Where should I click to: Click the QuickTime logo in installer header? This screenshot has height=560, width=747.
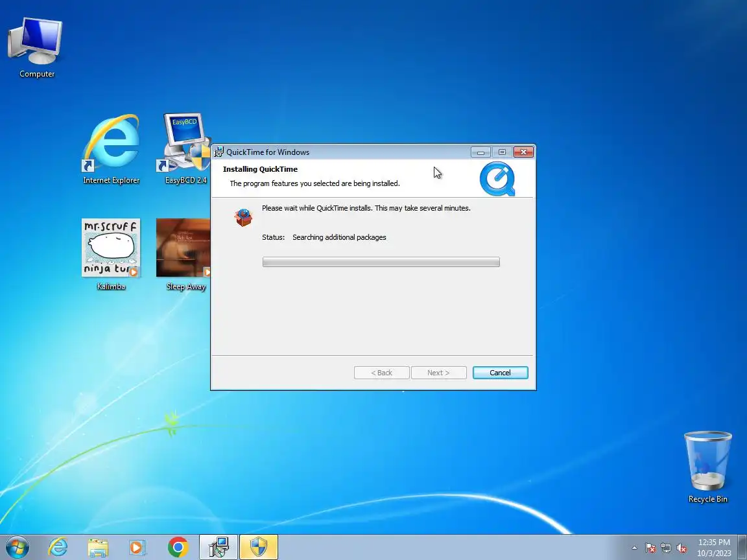click(x=497, y=179)
